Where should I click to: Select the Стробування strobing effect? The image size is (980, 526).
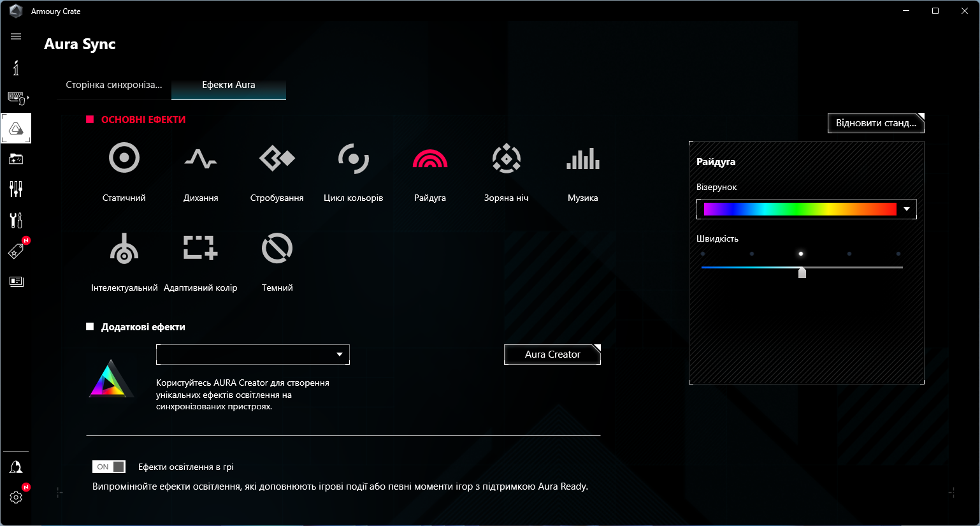coord(277,158)
